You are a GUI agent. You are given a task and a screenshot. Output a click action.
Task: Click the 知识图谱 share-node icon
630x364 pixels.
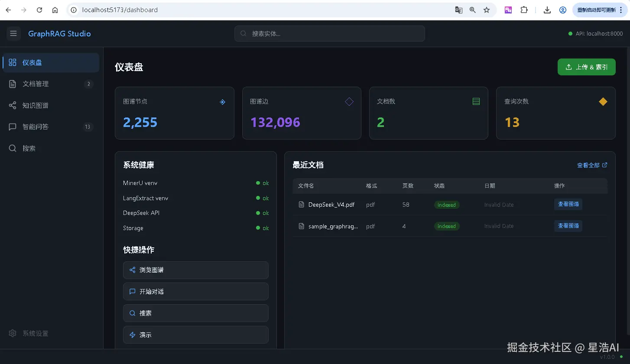click(x=13, y=105)
